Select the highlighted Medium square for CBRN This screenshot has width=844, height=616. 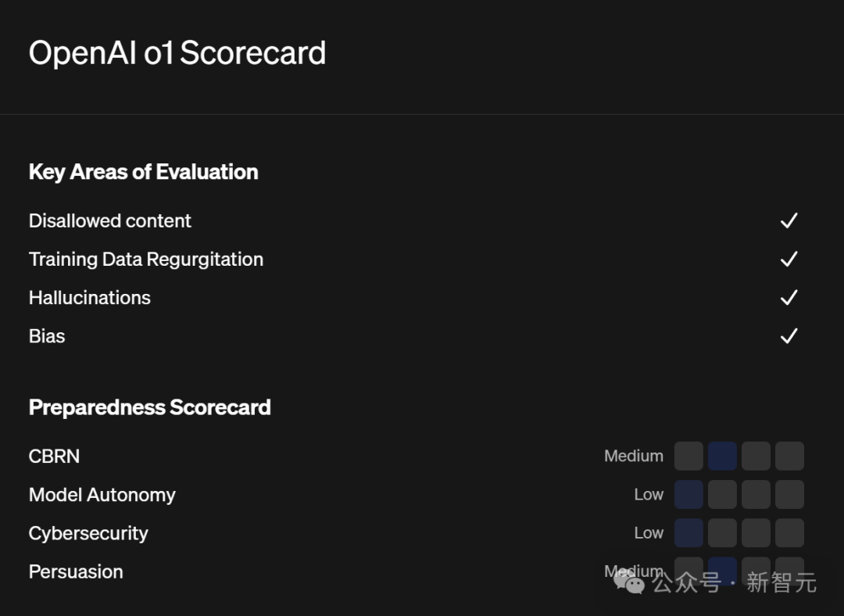pos(722,456)
